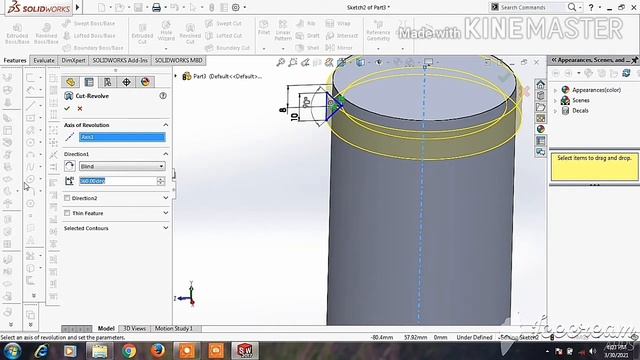Open the 3D Views bottom tab

(134, 329)
